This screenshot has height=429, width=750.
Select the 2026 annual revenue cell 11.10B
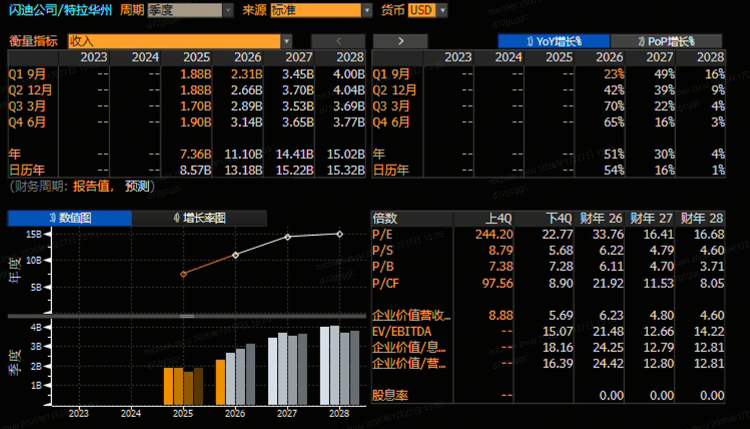click(x=243, y=154)
